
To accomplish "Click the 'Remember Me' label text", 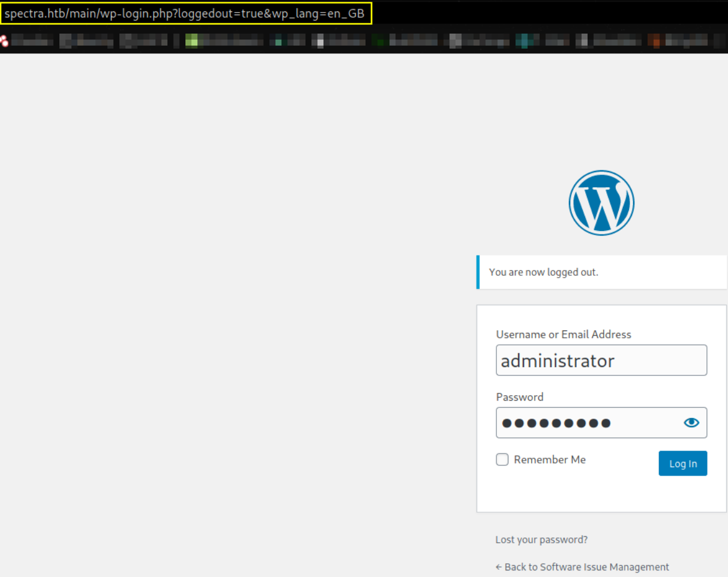I will coord(550,460).
